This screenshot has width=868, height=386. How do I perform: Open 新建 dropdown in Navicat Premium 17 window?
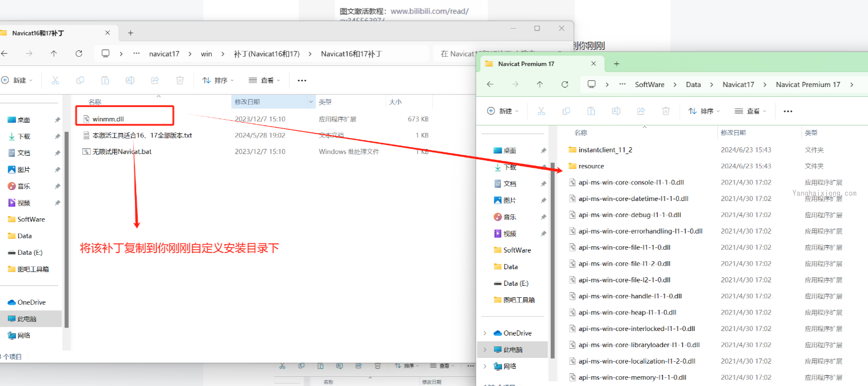(x=503, y=111)
